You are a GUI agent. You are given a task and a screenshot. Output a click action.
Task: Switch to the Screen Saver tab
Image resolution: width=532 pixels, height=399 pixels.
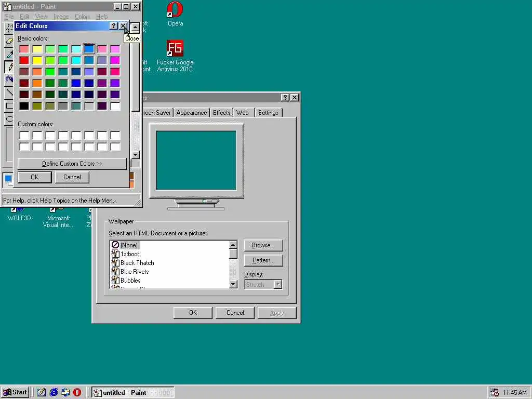pos(157,113)
